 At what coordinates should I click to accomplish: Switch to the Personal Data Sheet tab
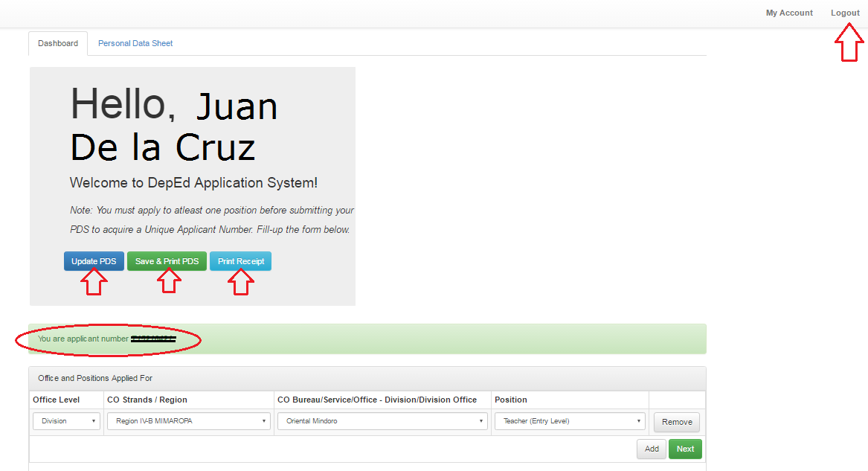point(135,43)
